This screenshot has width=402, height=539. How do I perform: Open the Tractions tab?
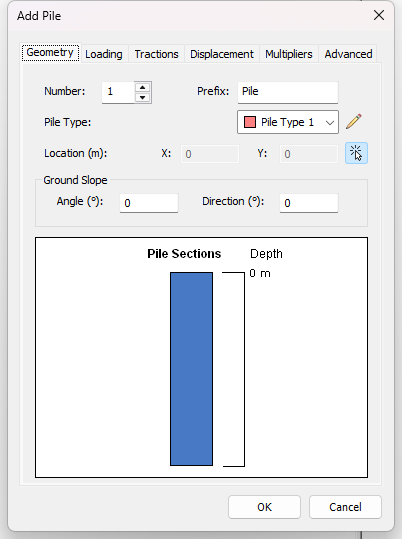click(x=156, y=54)
